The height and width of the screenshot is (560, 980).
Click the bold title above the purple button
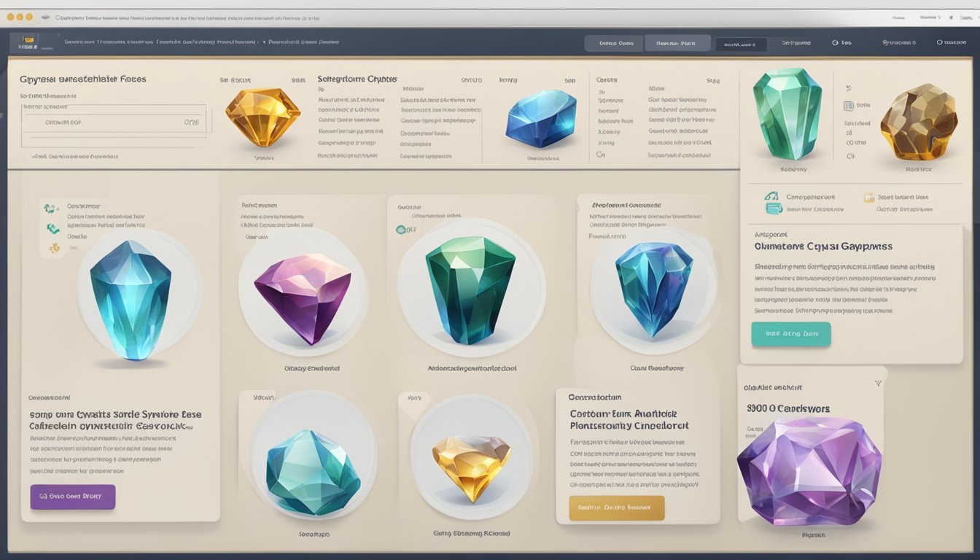click(x=115, y=419)
